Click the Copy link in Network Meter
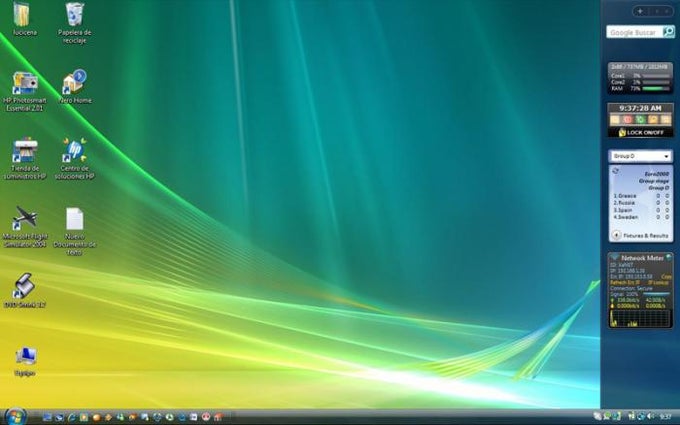Screen dimensions: 680x425 (x=666, y=277)
